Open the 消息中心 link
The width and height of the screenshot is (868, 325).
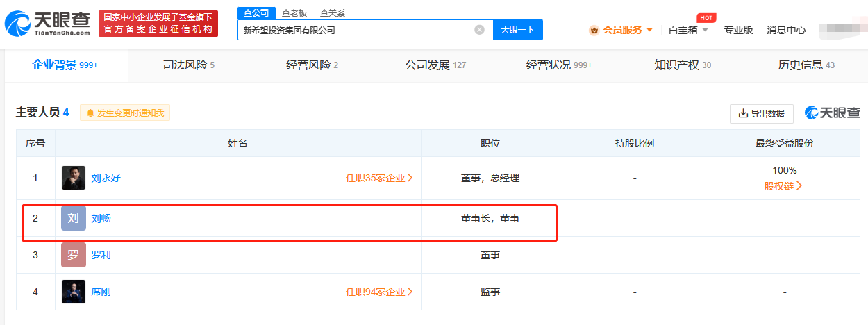tap(786, 30)
